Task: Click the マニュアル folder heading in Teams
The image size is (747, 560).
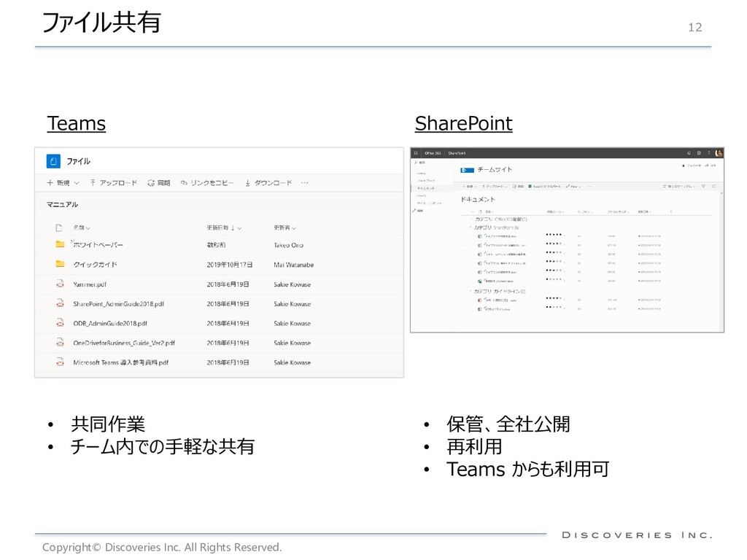Action: [x=63, y=204]
